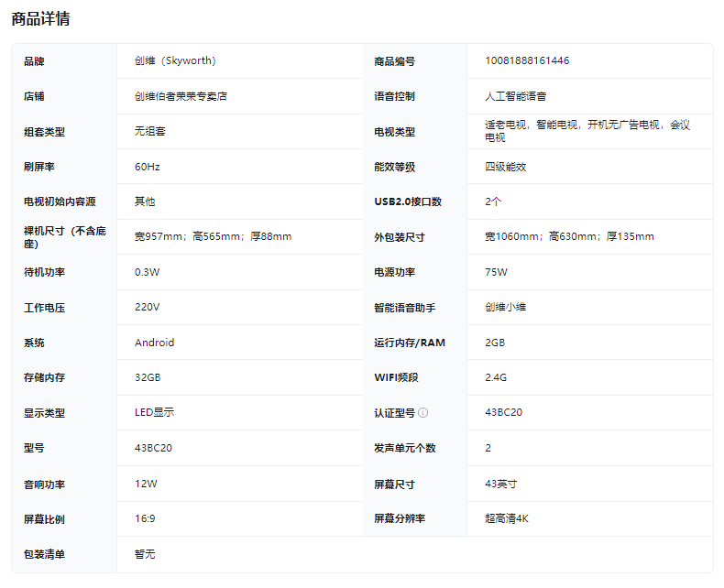Select the 75W power supply value
The image size is (724, 588).
(496, 272)
